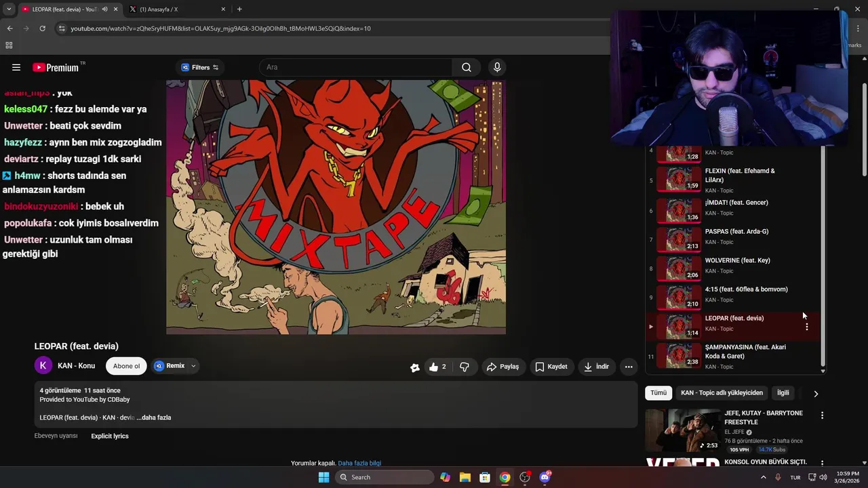This screenshot has height=488, width=868.
Task: Open the Filters extension button
Action: click(200, 67)
